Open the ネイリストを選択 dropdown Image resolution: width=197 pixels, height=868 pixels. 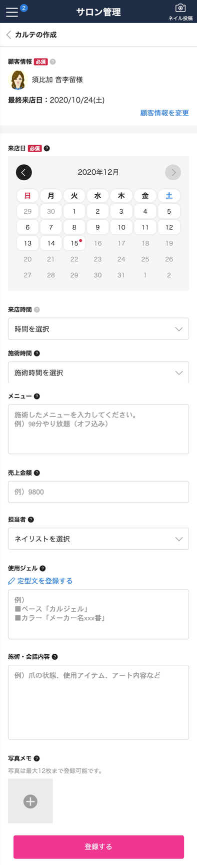click(98, 539)
